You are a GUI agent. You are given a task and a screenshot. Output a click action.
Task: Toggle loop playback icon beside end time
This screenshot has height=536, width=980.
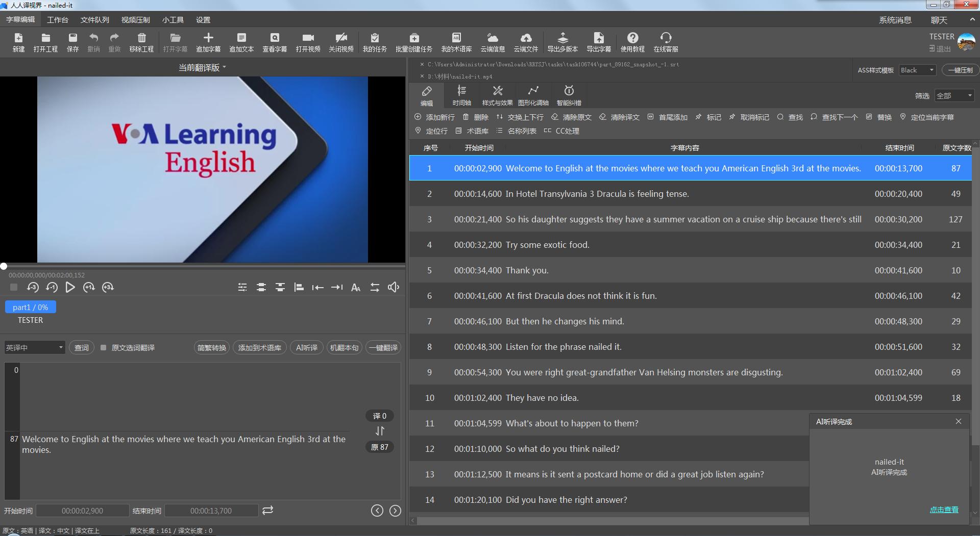click(x=267, y=510)
